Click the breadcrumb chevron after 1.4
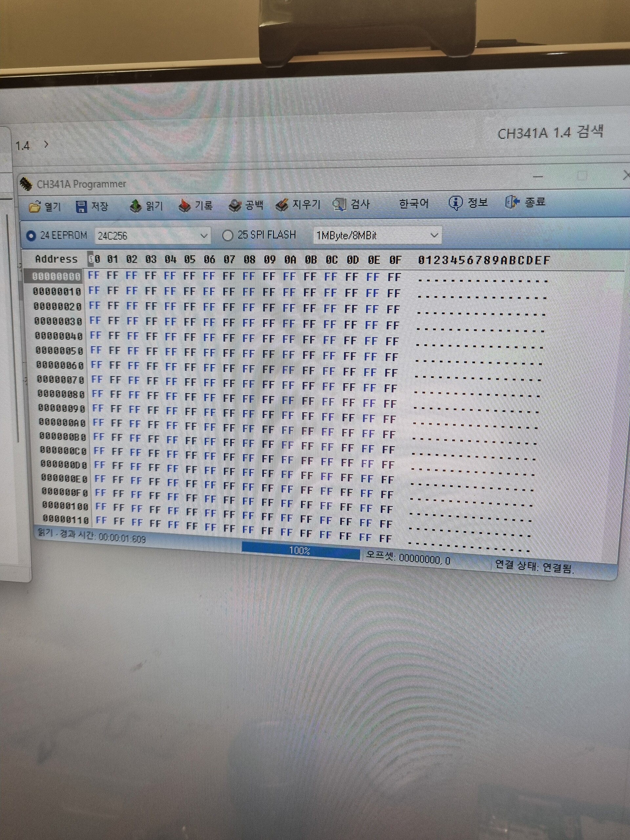The image size is (630, 840). coord(46,144)
